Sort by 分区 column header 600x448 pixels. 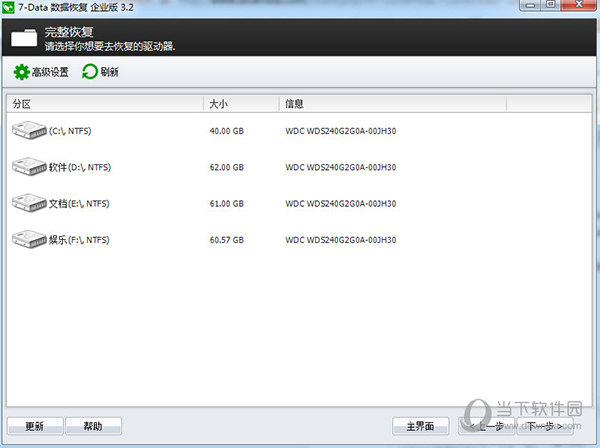click(105, 104)
